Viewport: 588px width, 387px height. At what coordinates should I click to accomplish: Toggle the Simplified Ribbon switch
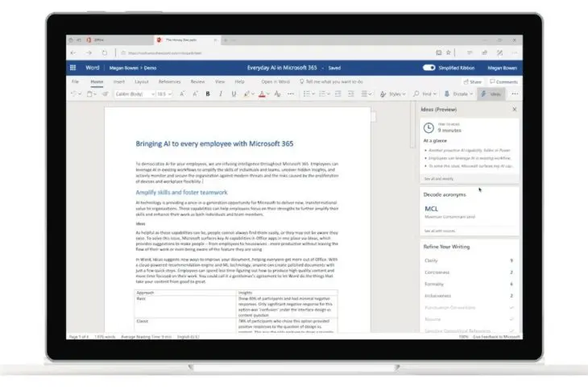(x=429, y=68)
